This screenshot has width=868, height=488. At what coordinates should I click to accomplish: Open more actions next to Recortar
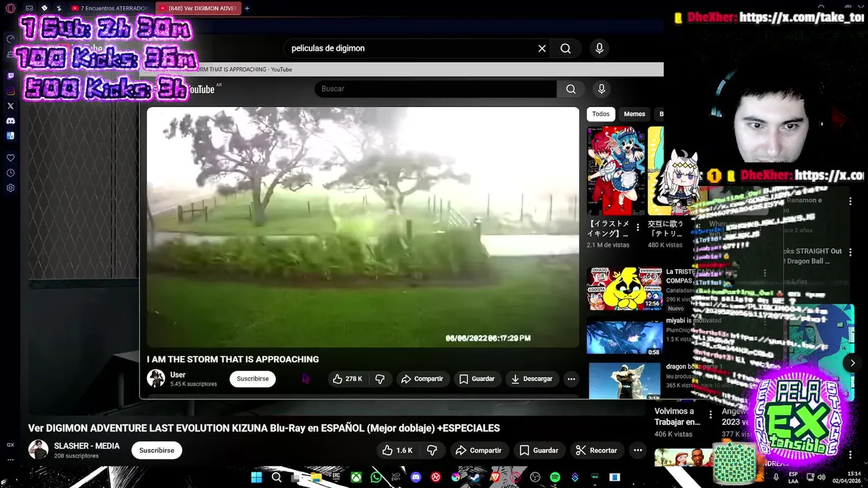pyautogui.click(x=637, y=450)
